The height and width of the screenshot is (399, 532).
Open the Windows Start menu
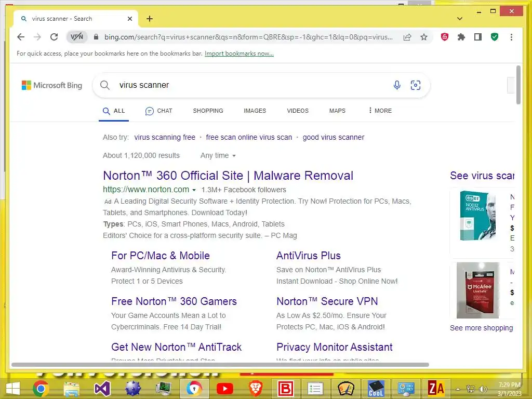click(13, 389)
